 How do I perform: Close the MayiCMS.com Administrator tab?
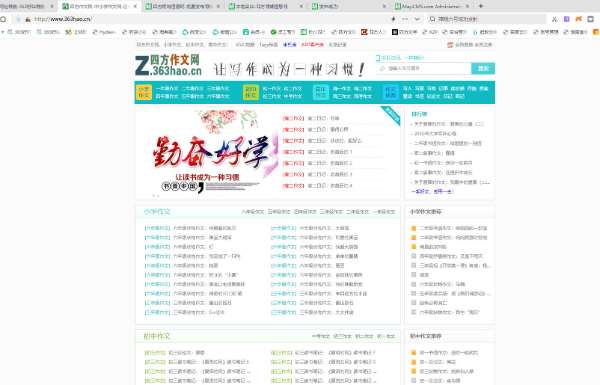(468, 7)
